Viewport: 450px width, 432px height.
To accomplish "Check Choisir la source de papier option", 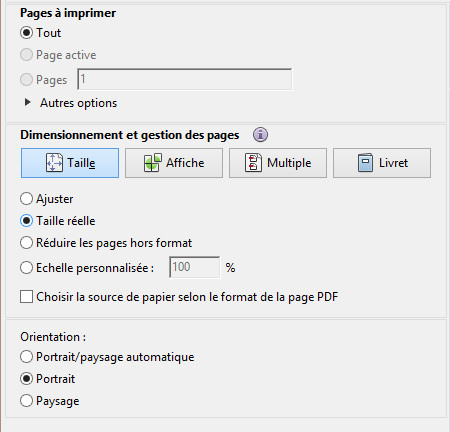I will click(x=26, y=297).
